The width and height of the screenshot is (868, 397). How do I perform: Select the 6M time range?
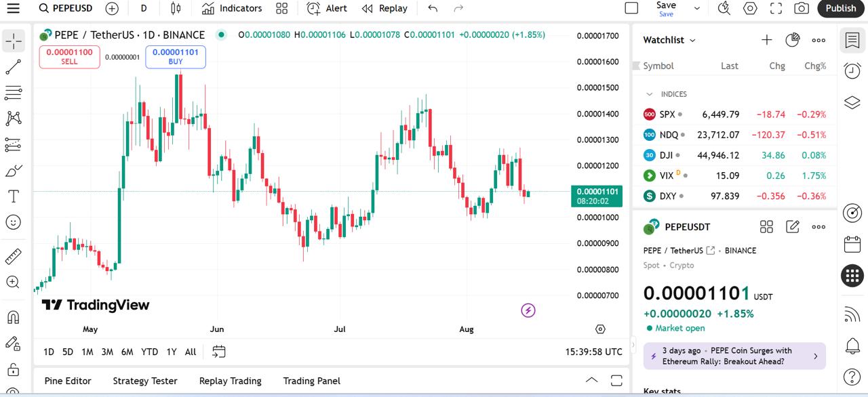(127, 352)
